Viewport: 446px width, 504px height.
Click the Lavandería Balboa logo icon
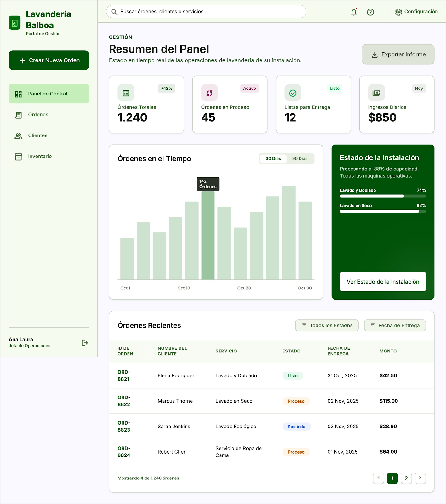15,23
